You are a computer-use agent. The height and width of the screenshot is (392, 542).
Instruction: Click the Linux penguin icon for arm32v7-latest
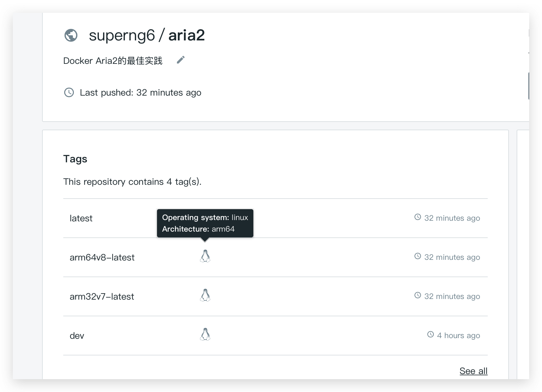tap(205, 295)
